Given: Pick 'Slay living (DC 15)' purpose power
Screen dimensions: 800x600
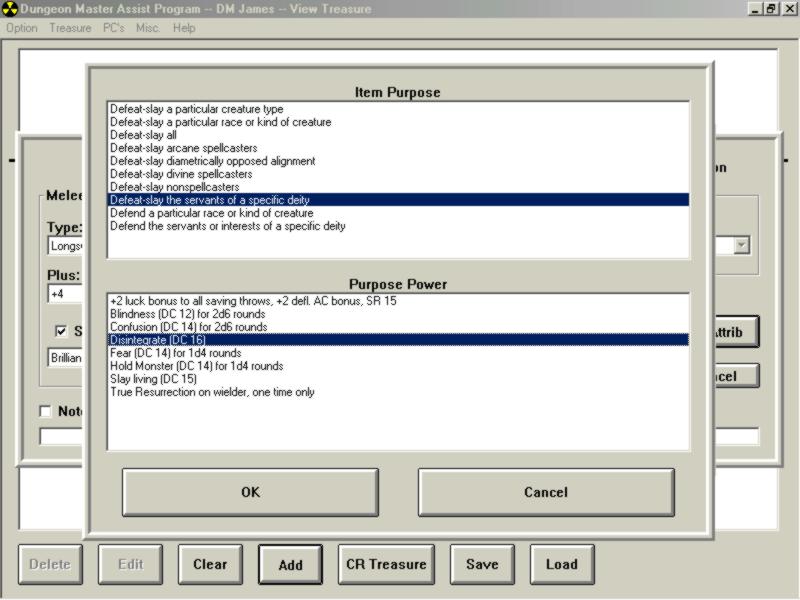Looking at the screenshot, I should click(153, 379).
